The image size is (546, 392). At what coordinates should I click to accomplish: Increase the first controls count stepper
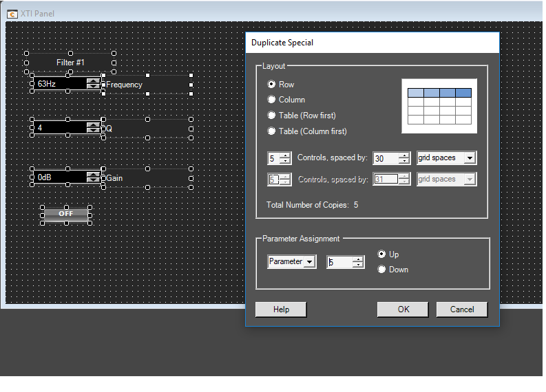coord(285,155)
